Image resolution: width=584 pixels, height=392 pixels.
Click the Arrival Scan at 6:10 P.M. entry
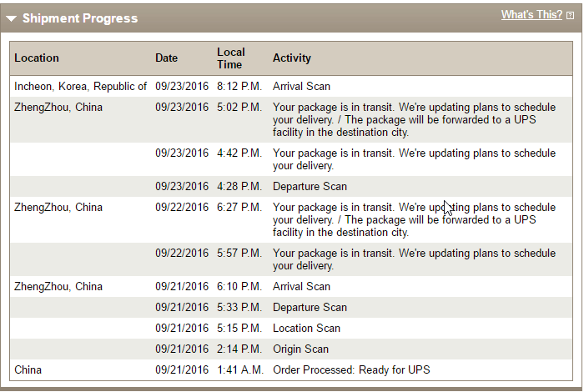tap(301, 287)
